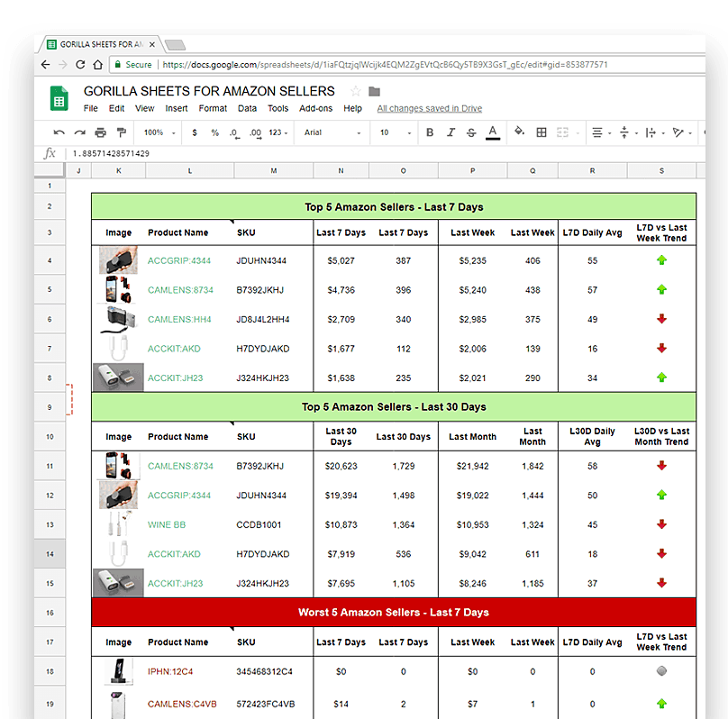Viewport: 728px width, 719px height.
Task: Open vertical align dropdown
Action: click(629, 132)
